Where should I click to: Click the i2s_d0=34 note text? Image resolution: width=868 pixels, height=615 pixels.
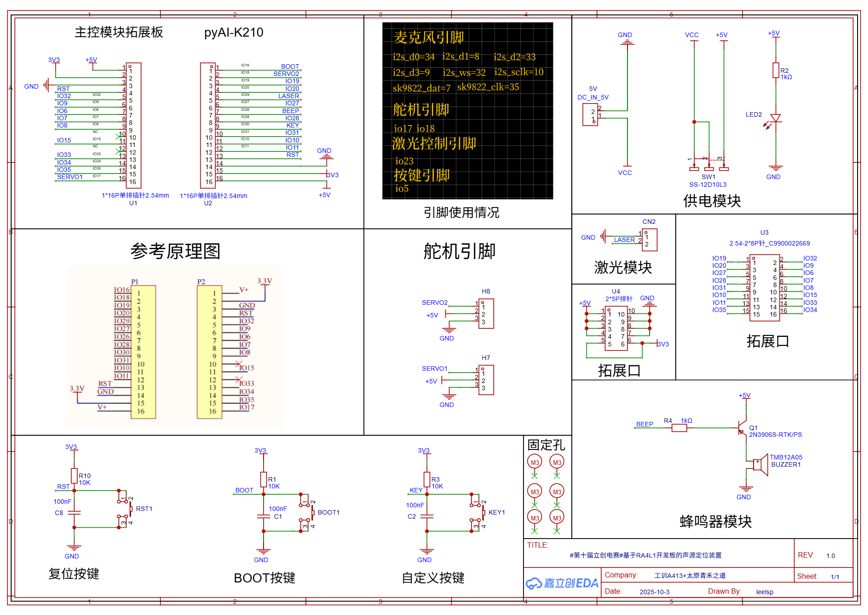click(413, 57)
